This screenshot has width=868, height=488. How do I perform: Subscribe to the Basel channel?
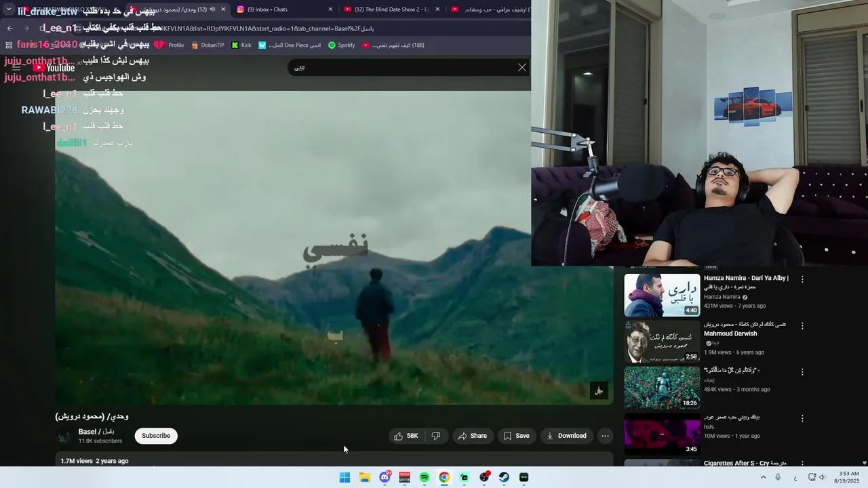[156, 436]
